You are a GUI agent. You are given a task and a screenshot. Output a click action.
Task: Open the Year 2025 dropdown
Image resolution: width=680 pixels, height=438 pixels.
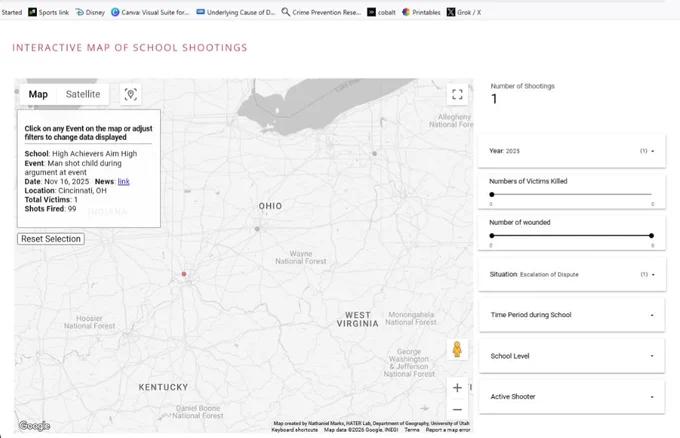pyautogui.click(x=572, y=151)
